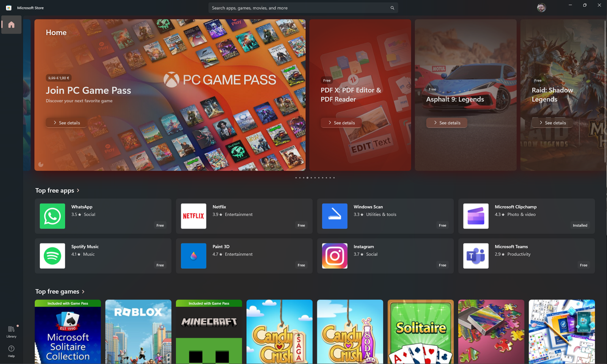Open the Library in sidebar

[11, 332]
